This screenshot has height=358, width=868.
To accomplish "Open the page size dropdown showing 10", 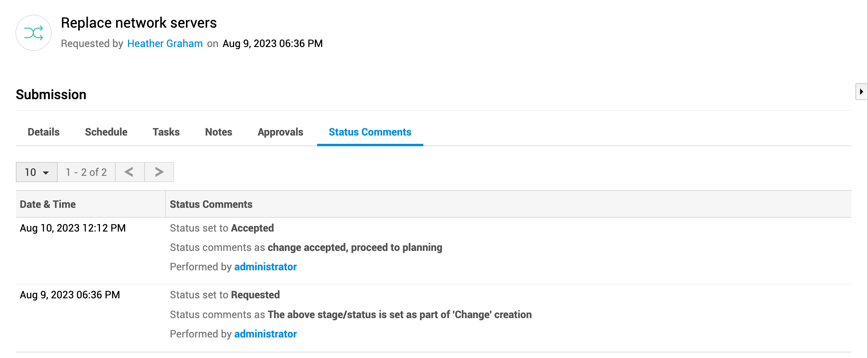I will click(x=36, y=172).
